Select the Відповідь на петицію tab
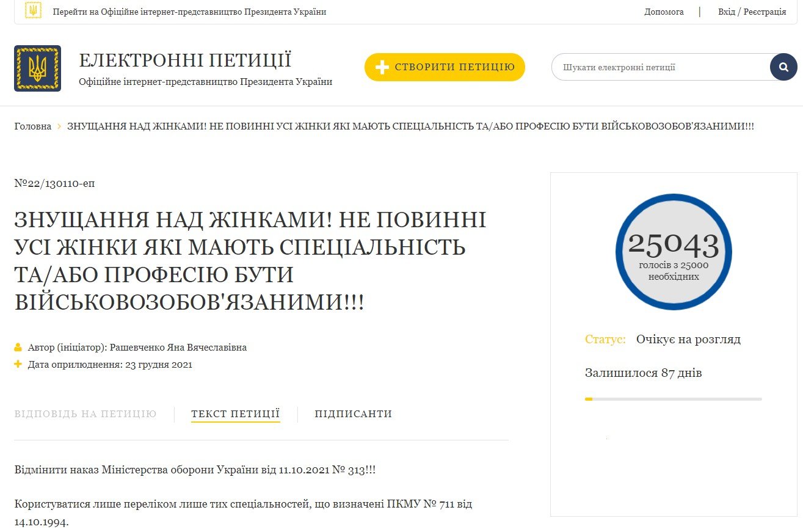This screenshot has height=532, width=803. tap(85, 414)
